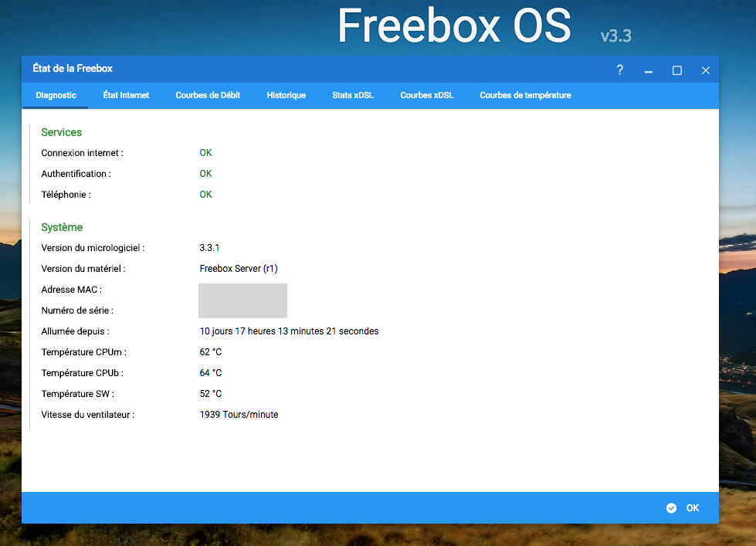
Task: Click the firmware version value 3.3.1
Action: (x=209, y=248)
